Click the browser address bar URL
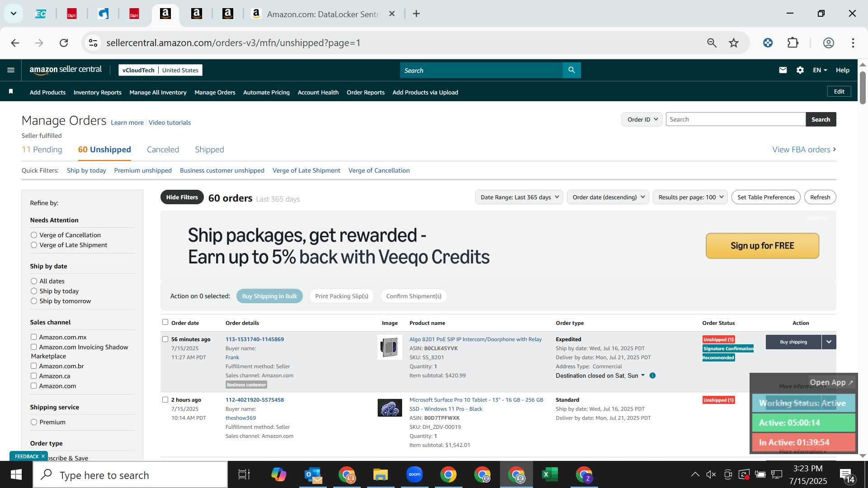 tap(233, 43)
